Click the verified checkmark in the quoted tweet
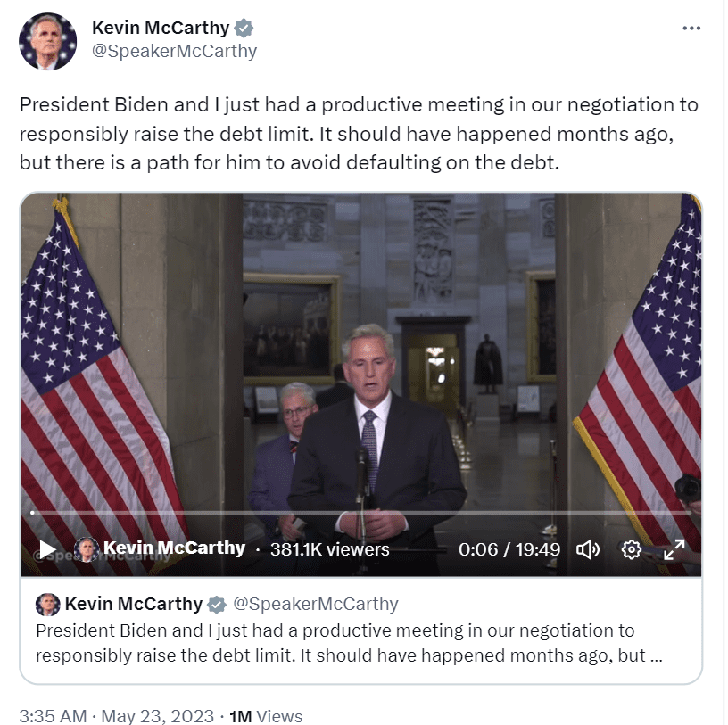 click(x=215, y=604)
